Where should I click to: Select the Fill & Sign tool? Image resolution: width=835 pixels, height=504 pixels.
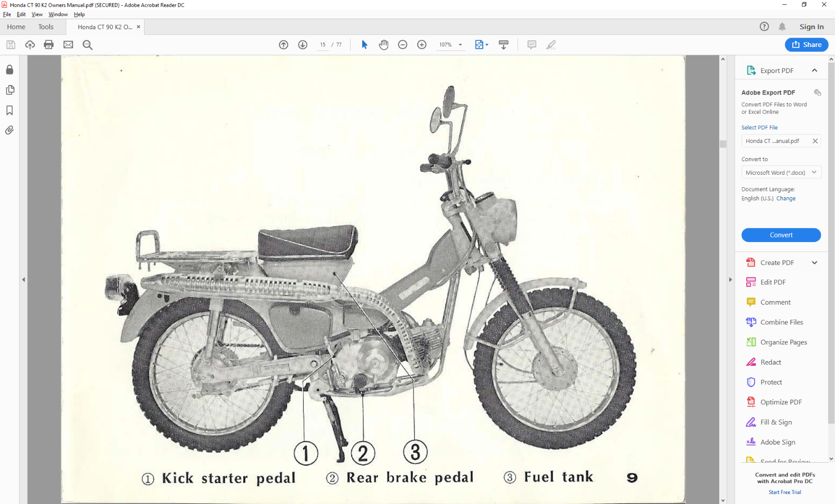(x=774, y=422)
